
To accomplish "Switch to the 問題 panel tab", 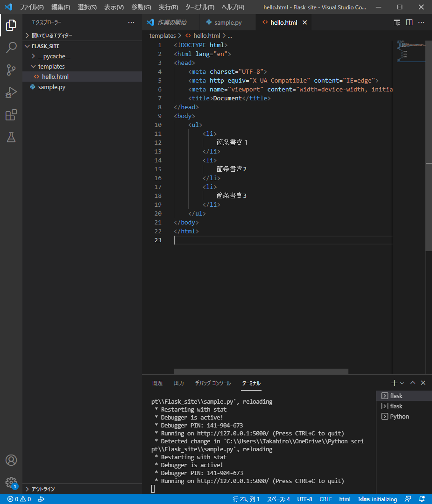I will 157,383.
